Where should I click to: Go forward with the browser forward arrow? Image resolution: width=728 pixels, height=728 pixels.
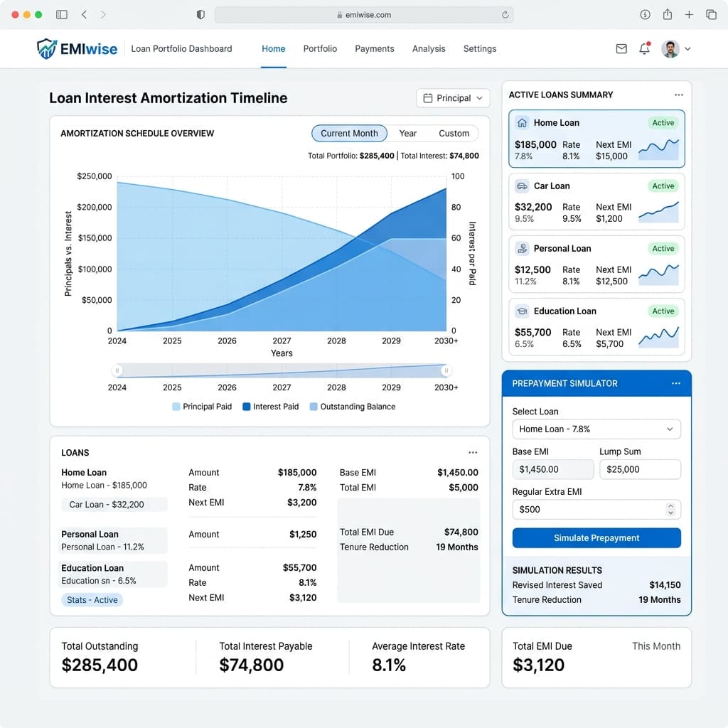coord(103,14)
